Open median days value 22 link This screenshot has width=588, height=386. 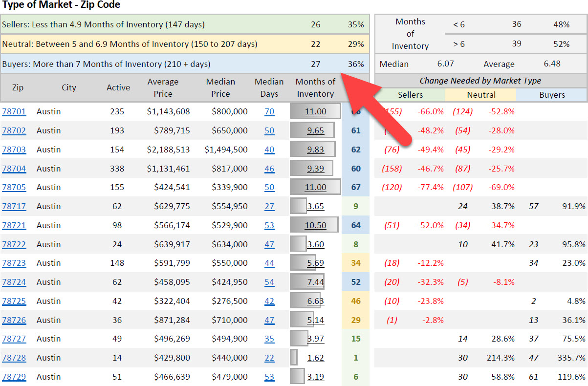tap(269, 358)
